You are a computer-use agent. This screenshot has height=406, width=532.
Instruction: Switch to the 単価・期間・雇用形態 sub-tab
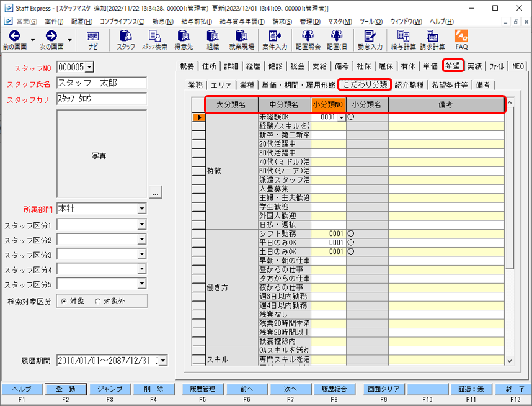(298, 85)
